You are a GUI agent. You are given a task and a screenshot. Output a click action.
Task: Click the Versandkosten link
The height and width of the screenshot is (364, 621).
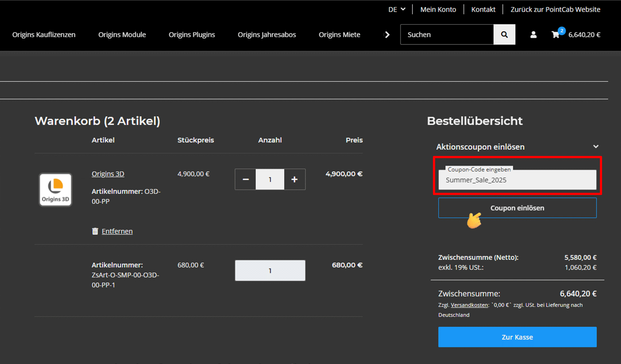[469, 305]
